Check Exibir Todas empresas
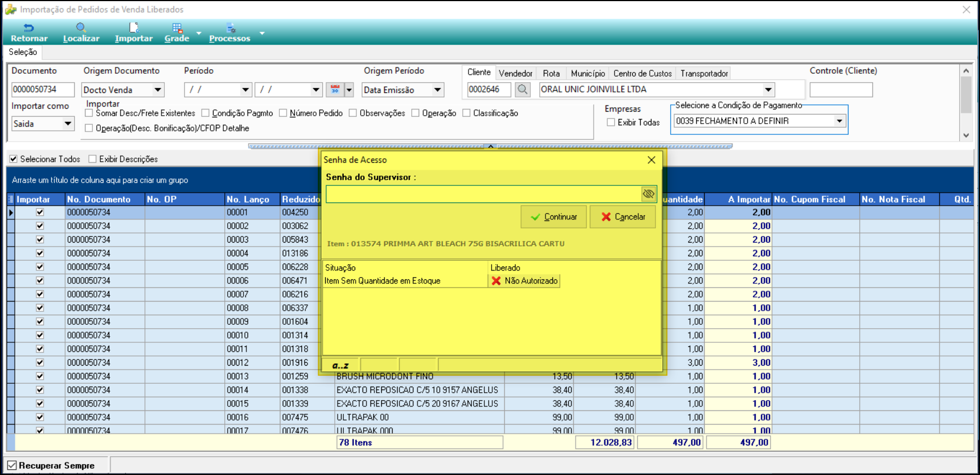 tap(611, 122)
